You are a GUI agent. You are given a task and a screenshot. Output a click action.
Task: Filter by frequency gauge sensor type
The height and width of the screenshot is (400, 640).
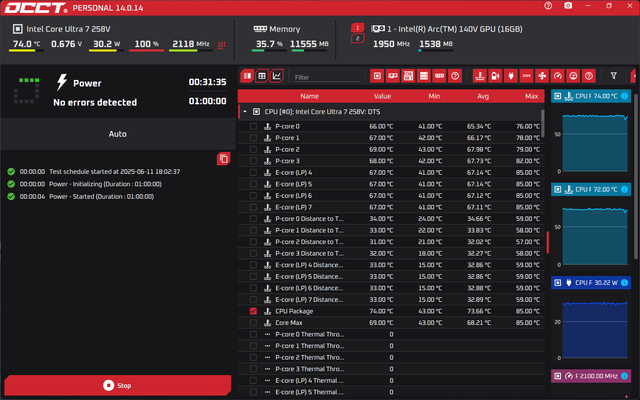tap(558, 76)
